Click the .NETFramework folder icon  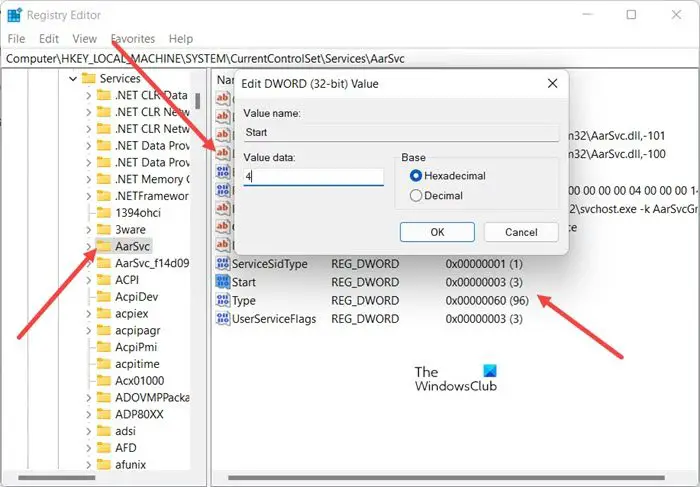(104, 196)
